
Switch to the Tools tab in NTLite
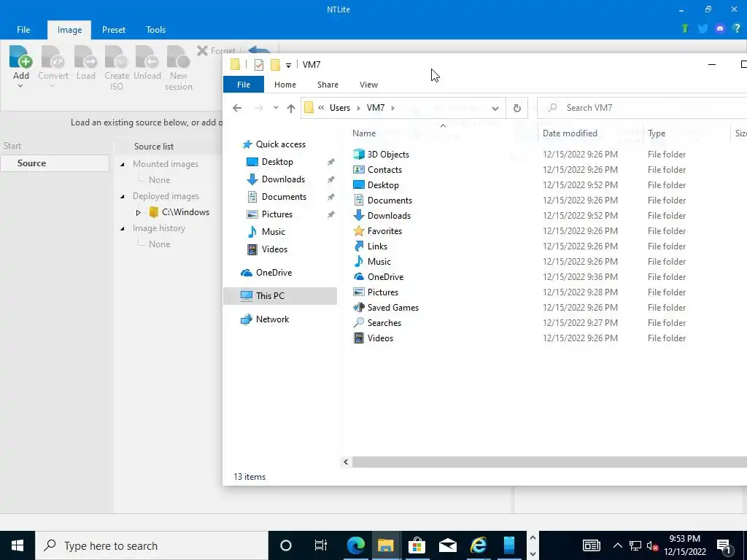[x=156, y=29]
